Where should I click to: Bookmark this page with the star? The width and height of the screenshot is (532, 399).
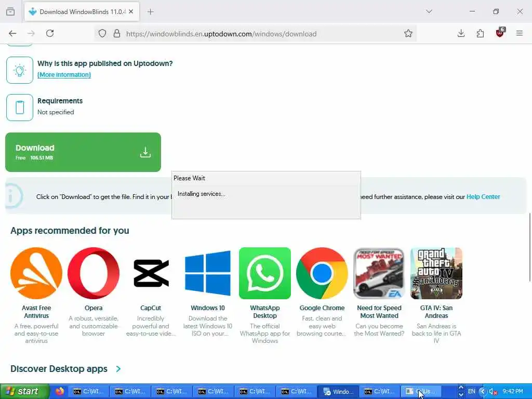point(408,33)
